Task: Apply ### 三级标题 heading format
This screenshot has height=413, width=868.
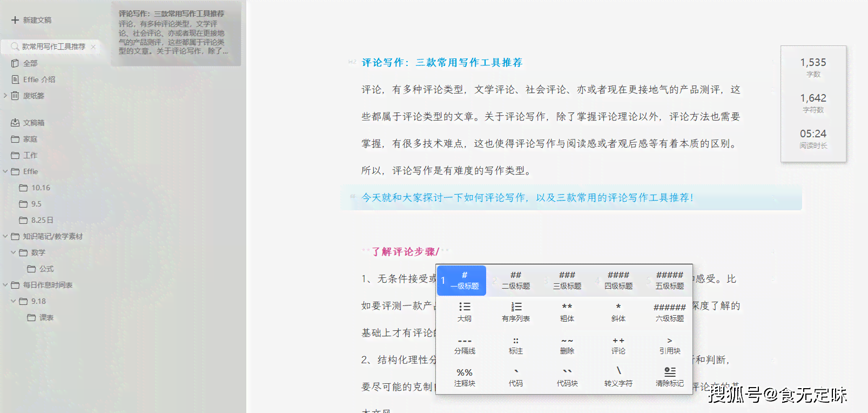Action: (x=567, y=281)
